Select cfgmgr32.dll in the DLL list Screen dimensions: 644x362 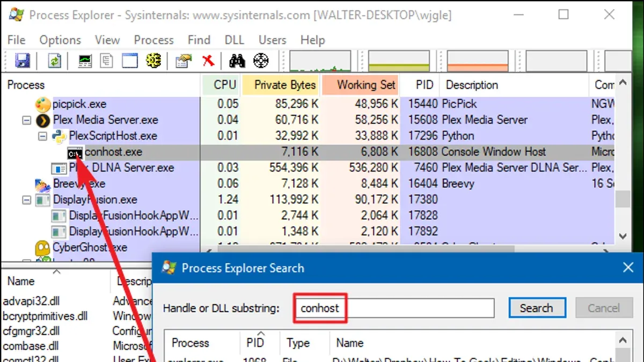point(31,331)
